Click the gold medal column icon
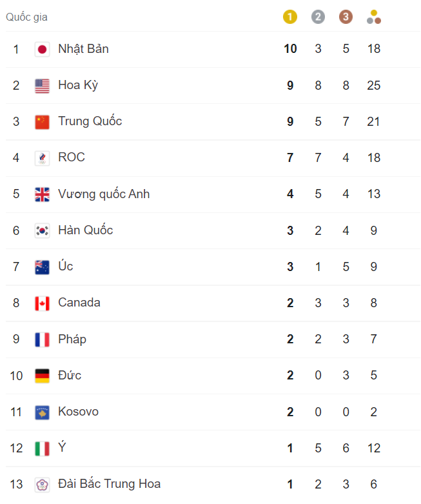The width and height of the screenshot is (421, 504). point(290,17)
